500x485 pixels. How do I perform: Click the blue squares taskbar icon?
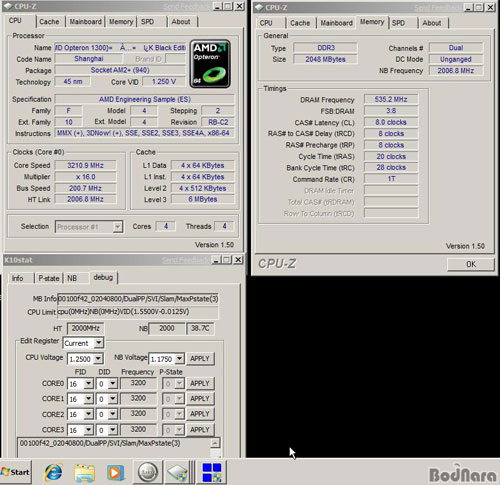pyautogui.click(x=212, y=472)
